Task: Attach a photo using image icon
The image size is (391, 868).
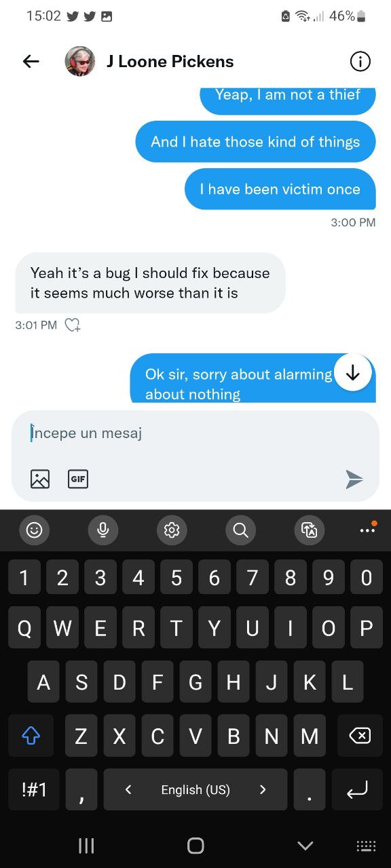Action: (x=40, y=479)
